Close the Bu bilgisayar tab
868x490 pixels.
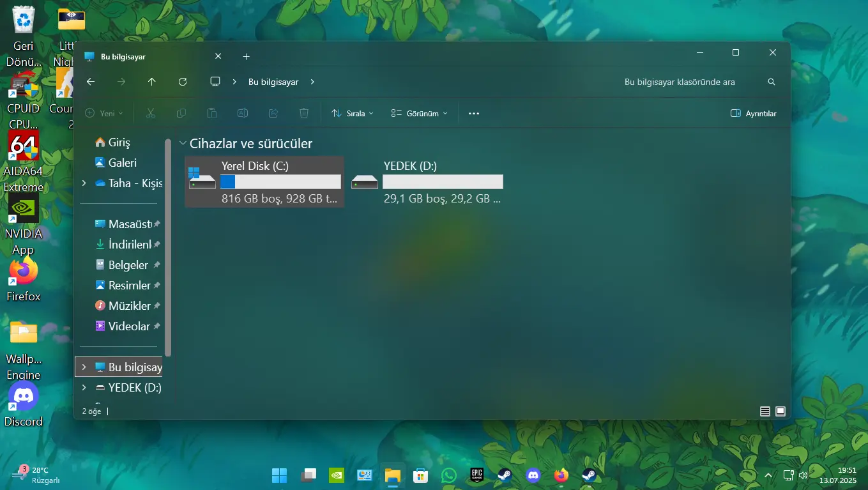(x=218, y=56)
